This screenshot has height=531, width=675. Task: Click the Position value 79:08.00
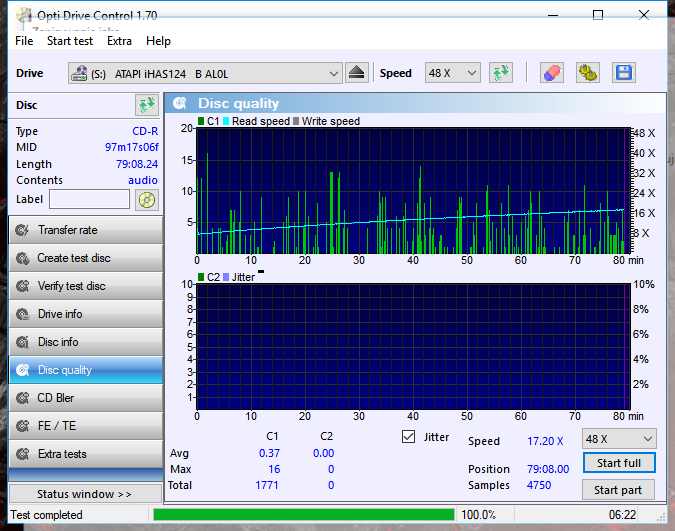[548, 469]
